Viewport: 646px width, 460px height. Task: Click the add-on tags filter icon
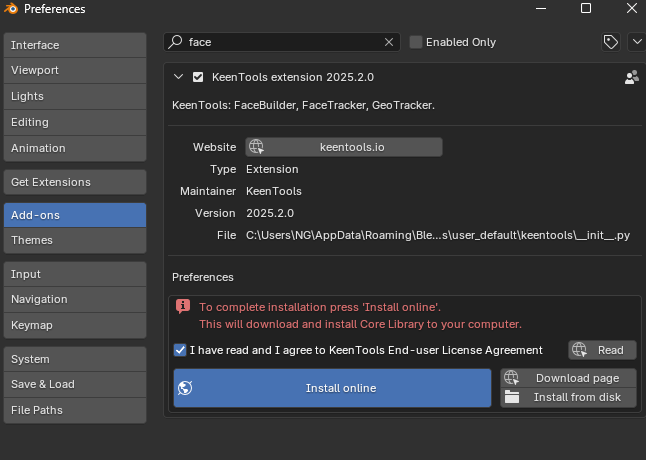(x=610, y=42)
